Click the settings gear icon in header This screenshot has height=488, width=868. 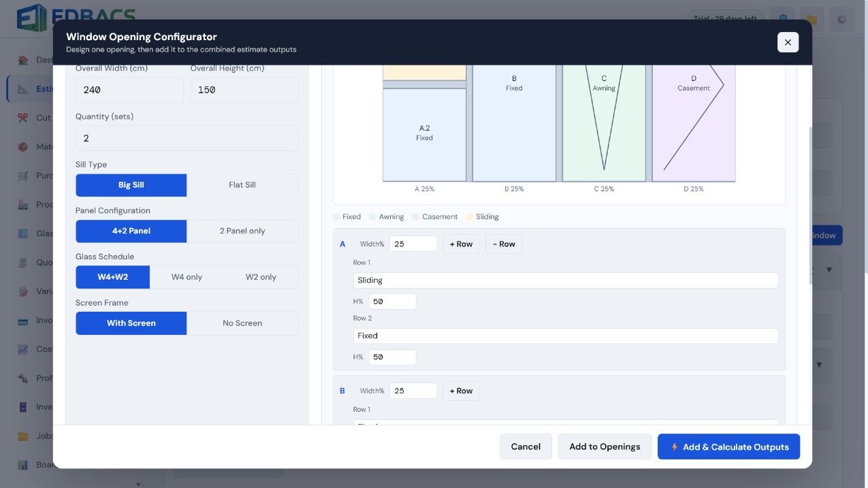point(841,19)
